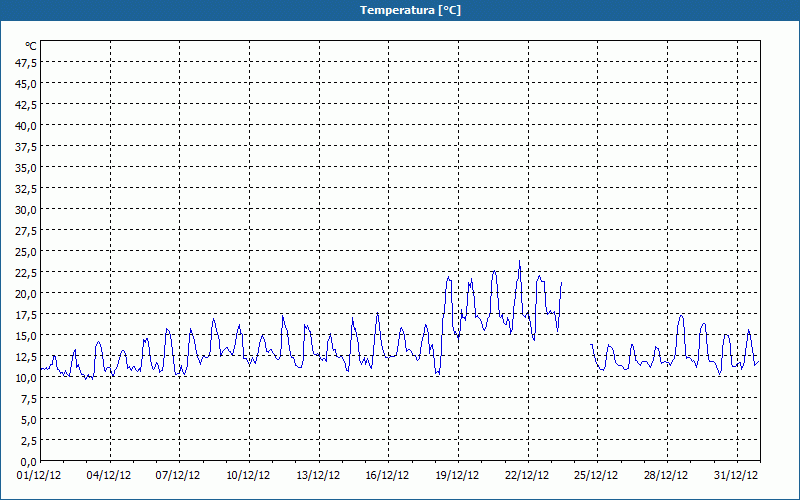Viewport: 800px width, 500px height.
Task: Click the 15,0 y-axis label
Action: pos(26,336)
